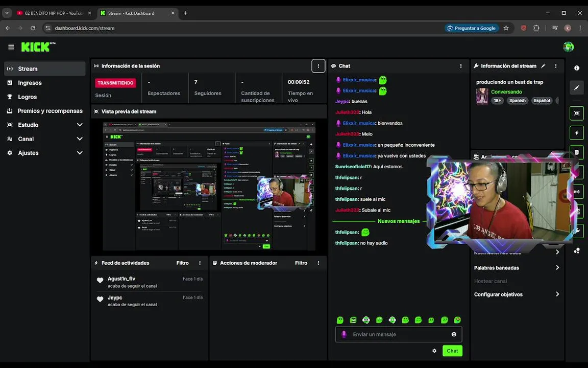This screenshot has height=368, width=588.
Task: Insert the smallest green emote in the emote row
Action: (x=431, y=320)
